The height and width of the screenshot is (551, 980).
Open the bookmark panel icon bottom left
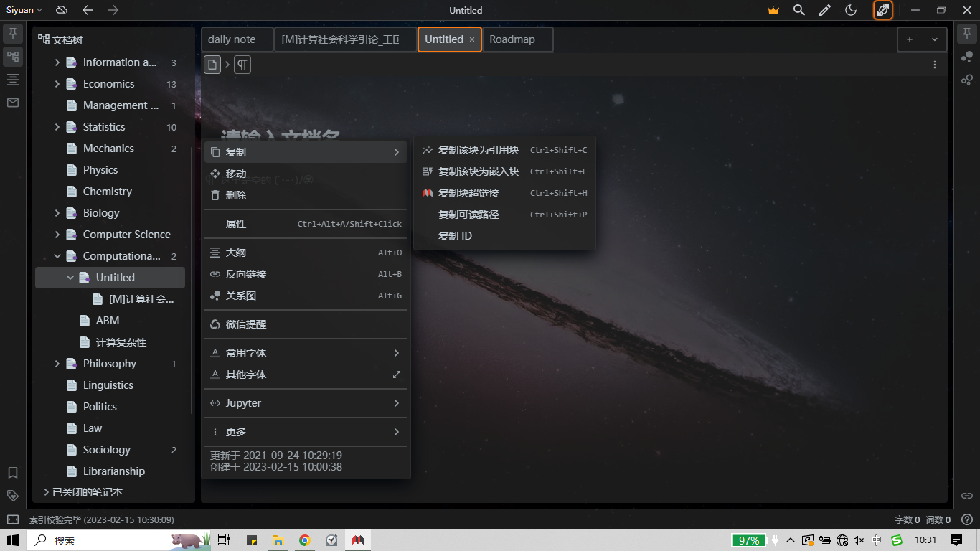[x=12, y=473]
